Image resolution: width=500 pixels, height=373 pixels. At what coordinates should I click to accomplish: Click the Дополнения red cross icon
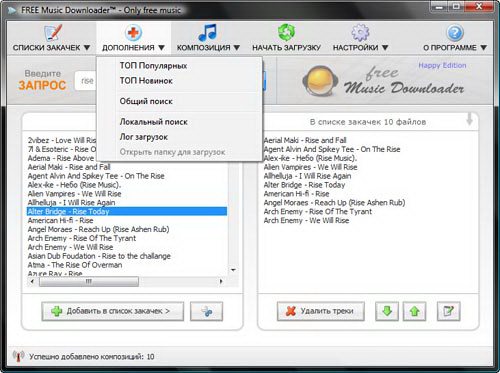[x=133, y=33]
